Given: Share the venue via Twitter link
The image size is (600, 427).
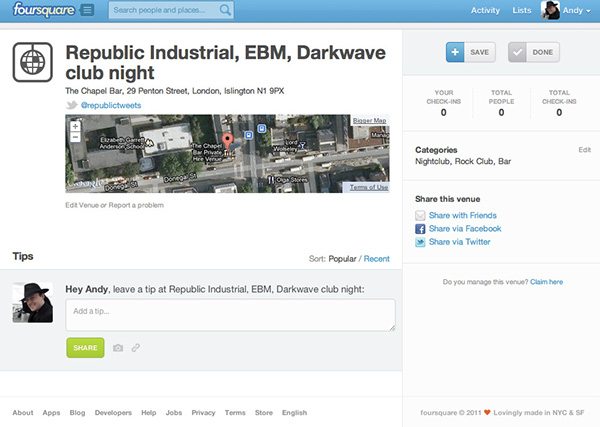Looking at the screenshot, I should 460,242.
